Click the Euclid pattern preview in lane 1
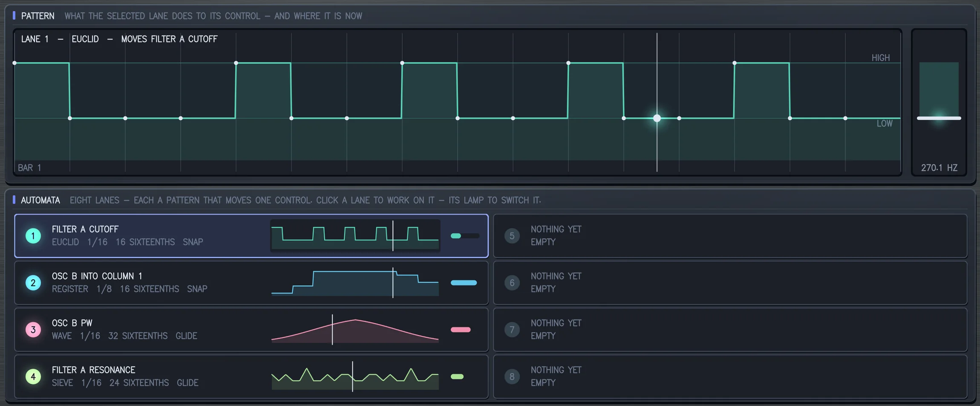 [x=355, y=235]
